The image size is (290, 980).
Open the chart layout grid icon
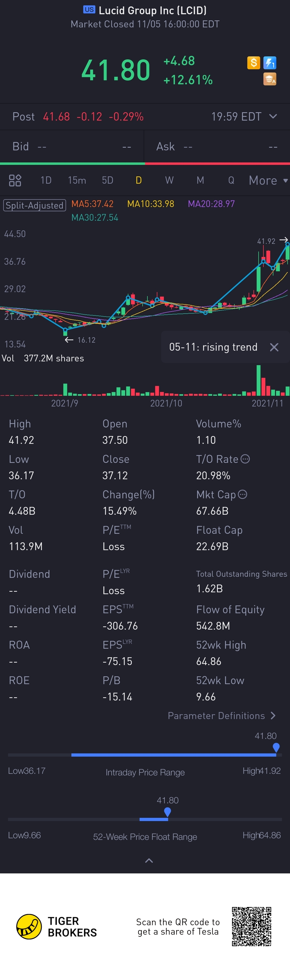point(15,180)
